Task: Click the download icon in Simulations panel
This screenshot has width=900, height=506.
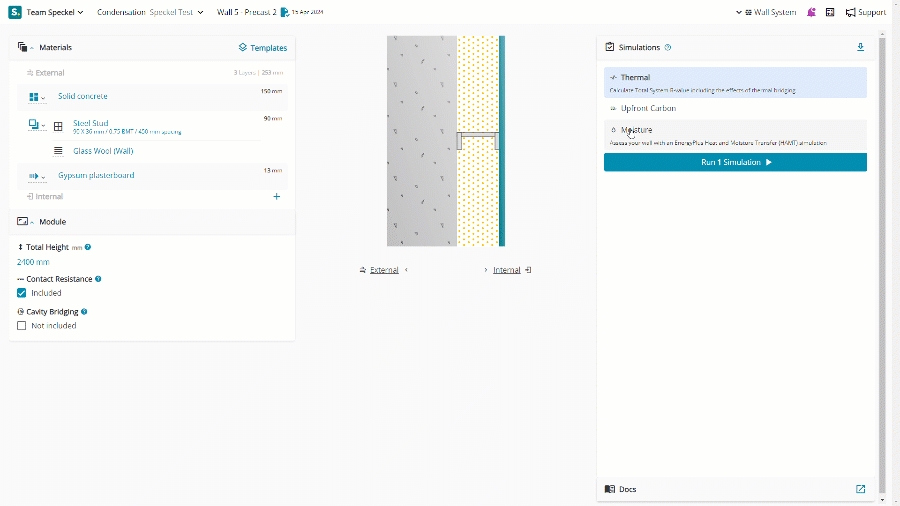Action: tap(860, 47)
